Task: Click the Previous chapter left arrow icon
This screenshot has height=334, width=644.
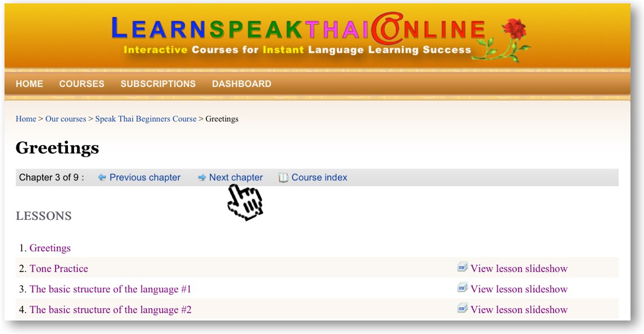Action: [x=102, y=178]
